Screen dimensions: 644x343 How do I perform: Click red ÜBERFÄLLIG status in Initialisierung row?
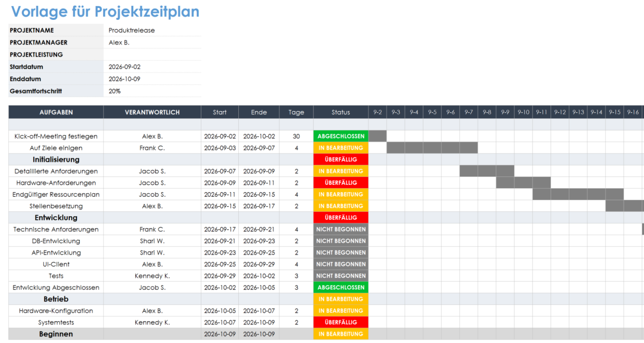[341, 160]
